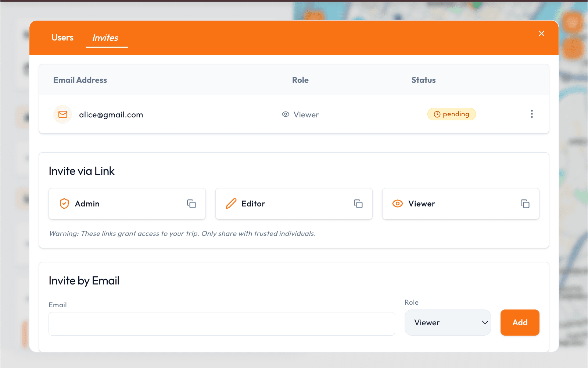Click the pending status badge
The image size is (588, 368).
(452, 114)
